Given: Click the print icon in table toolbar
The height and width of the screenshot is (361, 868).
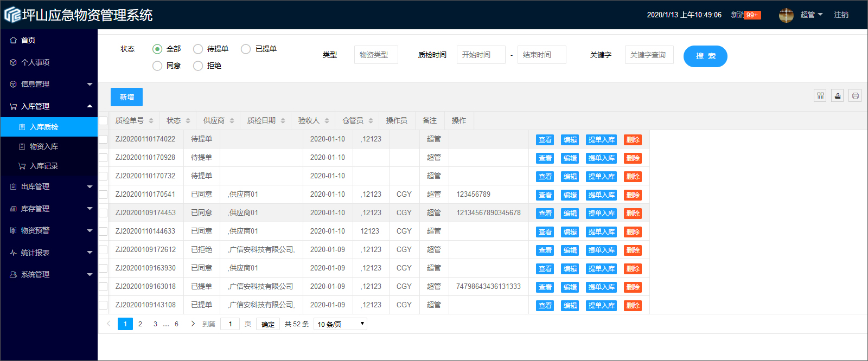Looking at the screenshot, I should [x=855, y=96].
